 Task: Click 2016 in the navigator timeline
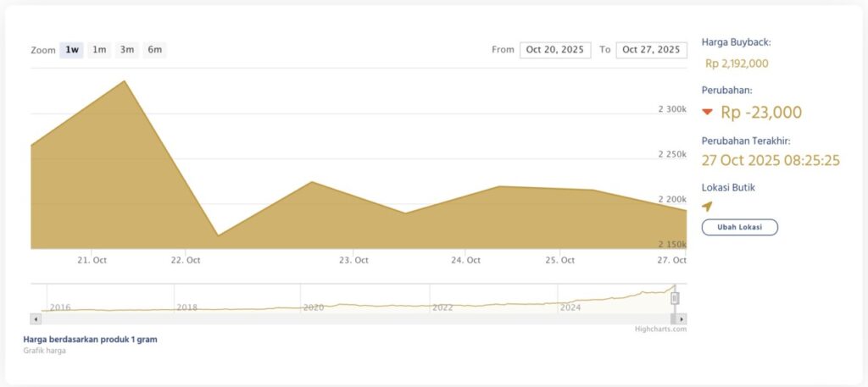(x=59, y=307)
